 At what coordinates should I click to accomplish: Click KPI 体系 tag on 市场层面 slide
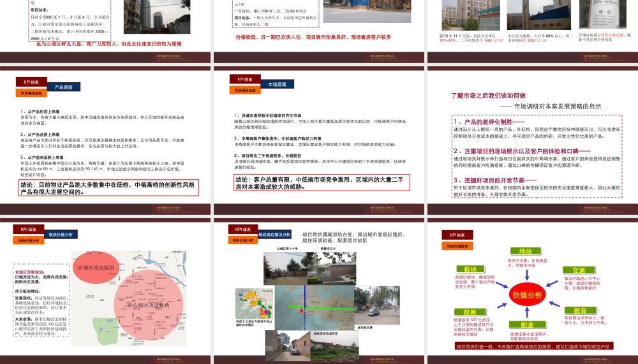coord(245,79)
